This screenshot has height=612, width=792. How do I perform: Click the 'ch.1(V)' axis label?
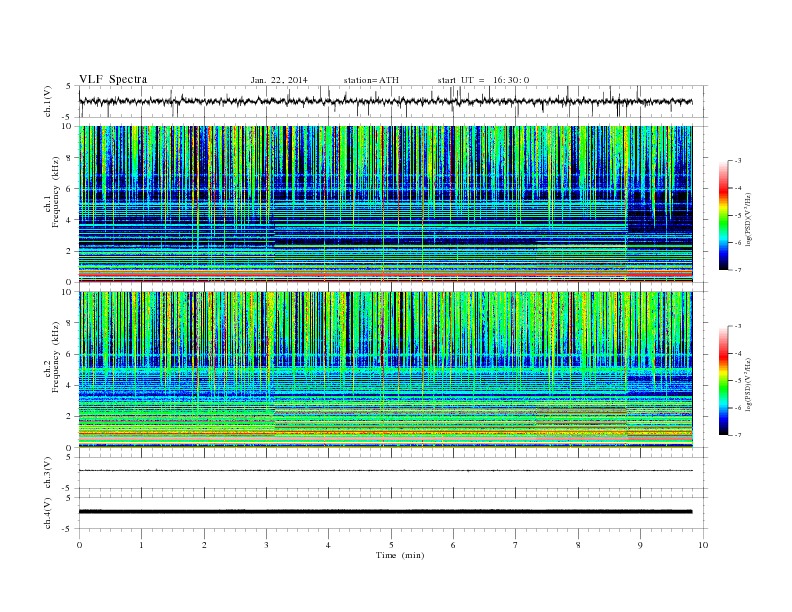[x=48, y=101]
